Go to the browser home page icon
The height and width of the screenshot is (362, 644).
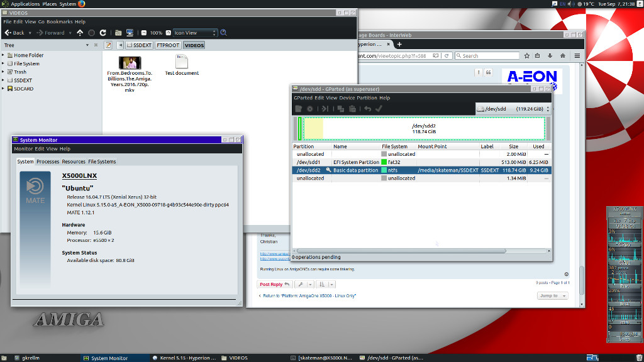tap(563, 56)
